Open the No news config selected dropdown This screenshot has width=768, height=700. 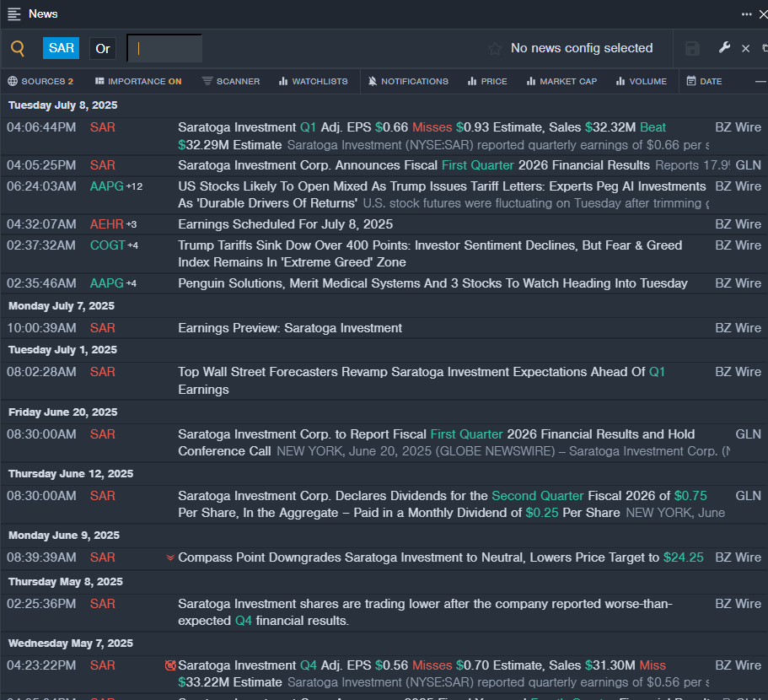(582, 48)
